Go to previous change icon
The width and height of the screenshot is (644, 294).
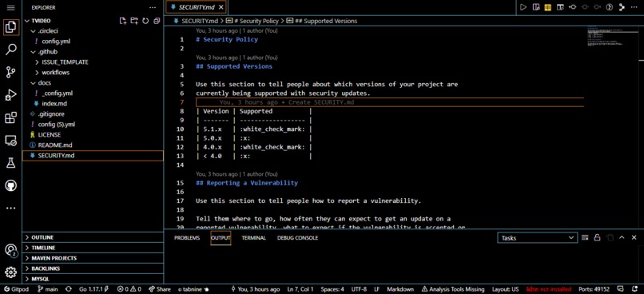click(x=573, y=7)
